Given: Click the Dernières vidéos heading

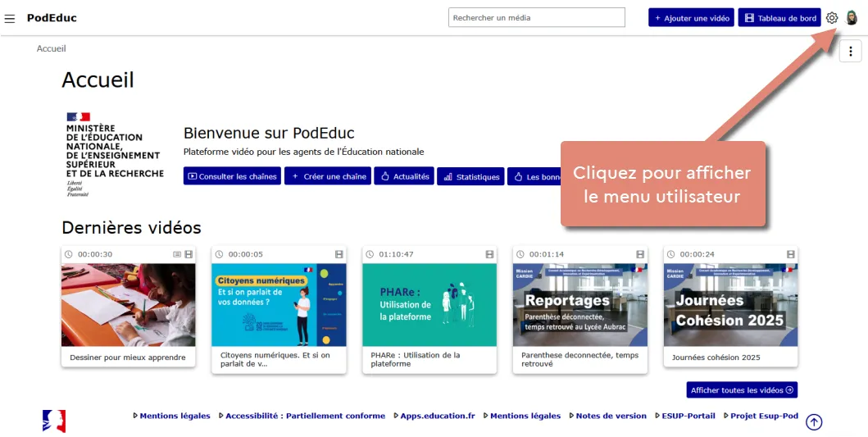Looking at the screenshot, I should point(131,227).
